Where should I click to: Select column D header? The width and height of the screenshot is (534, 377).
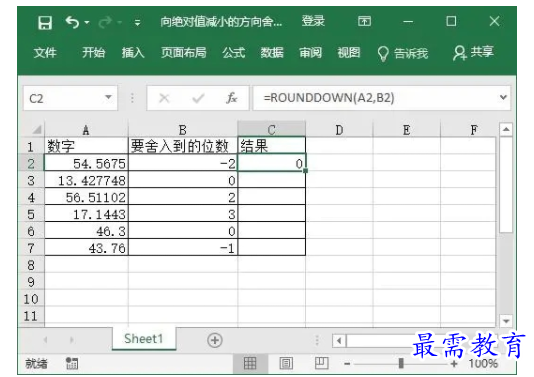339,130
